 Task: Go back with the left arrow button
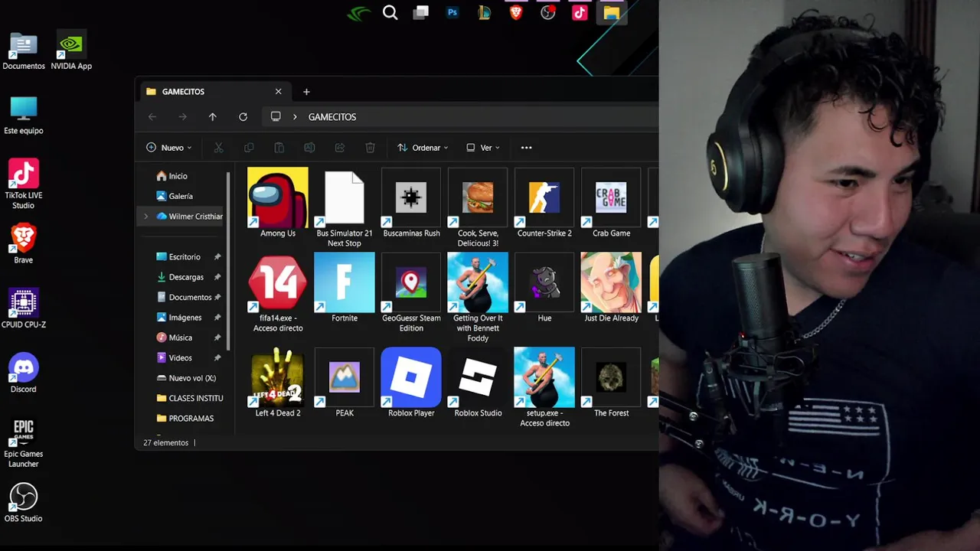pyautogui.click(x=152, y=117)
